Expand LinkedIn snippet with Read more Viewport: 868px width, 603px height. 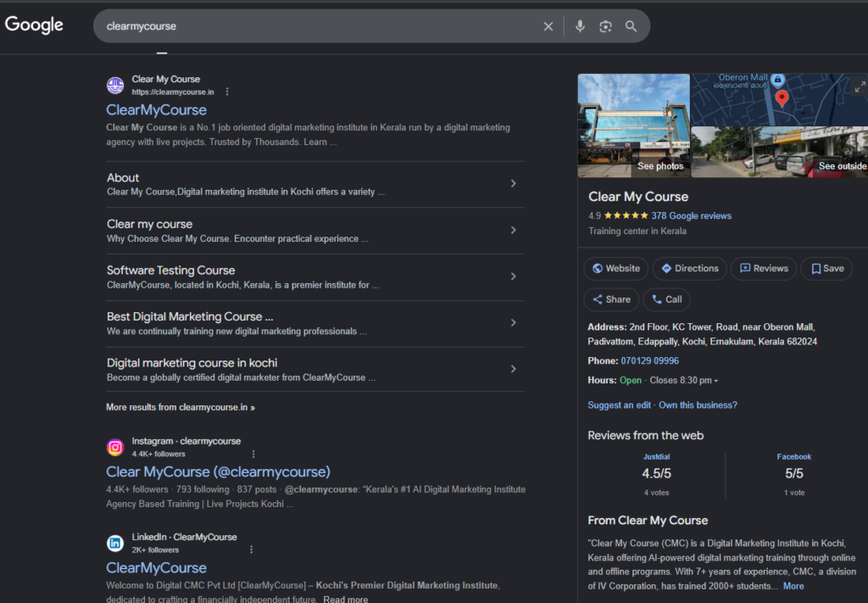346,599
